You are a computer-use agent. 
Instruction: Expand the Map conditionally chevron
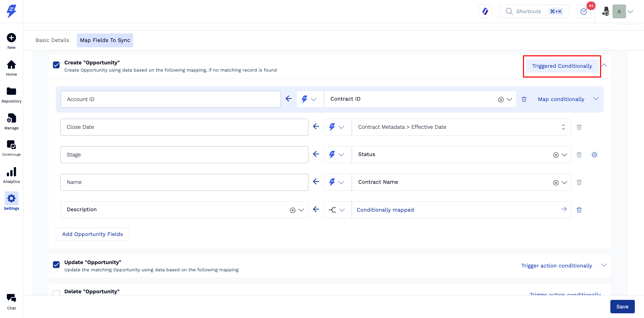(x=596, y=99)
